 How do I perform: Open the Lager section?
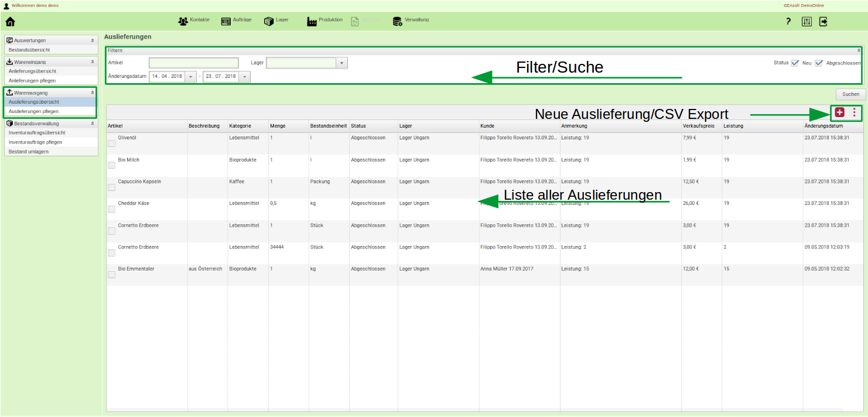(281, 19)
